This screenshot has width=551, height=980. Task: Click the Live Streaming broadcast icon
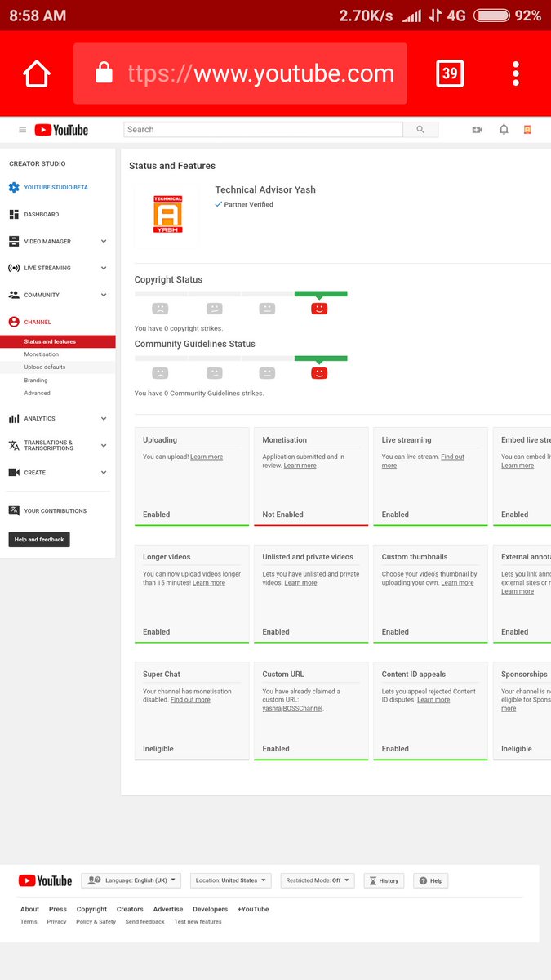coord(14,268)
